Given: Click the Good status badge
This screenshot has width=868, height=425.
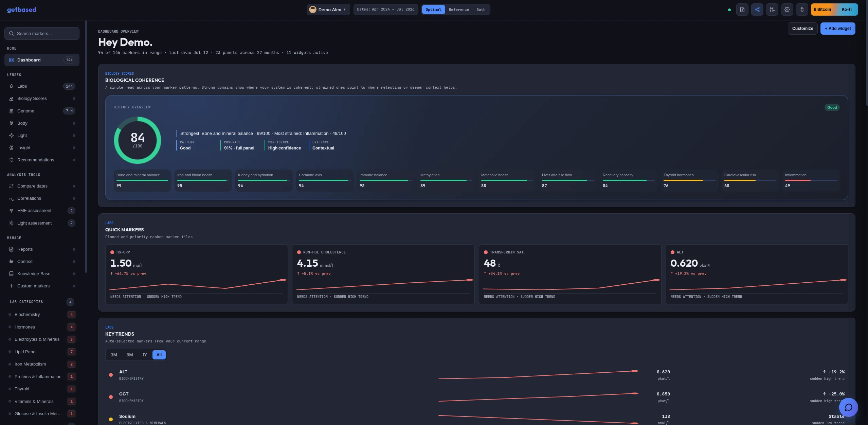Looking at the screenshot, I should (832, 107).
